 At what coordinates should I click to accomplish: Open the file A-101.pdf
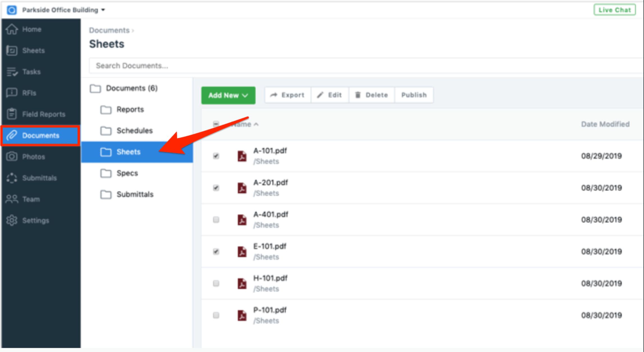click(x=270, y=151)
